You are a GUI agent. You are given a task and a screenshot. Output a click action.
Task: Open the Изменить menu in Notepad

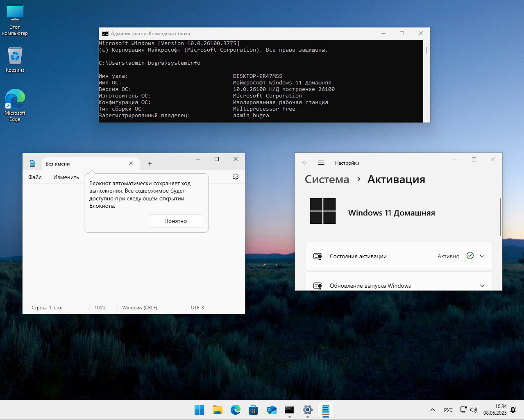coord(66,177)
